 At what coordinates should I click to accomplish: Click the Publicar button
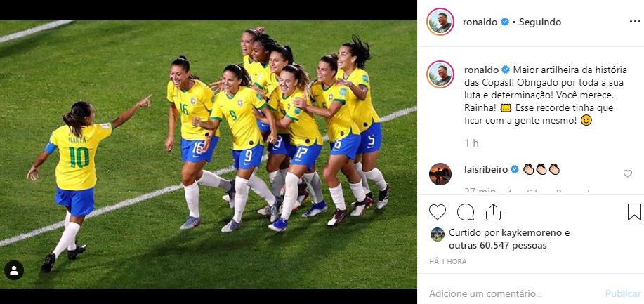(623, 293)
